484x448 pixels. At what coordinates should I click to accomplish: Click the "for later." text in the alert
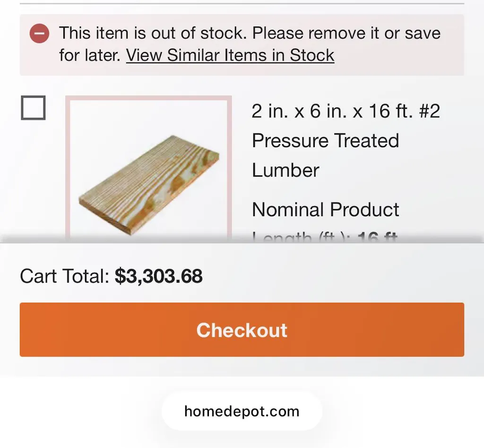(x=90, y=55)
